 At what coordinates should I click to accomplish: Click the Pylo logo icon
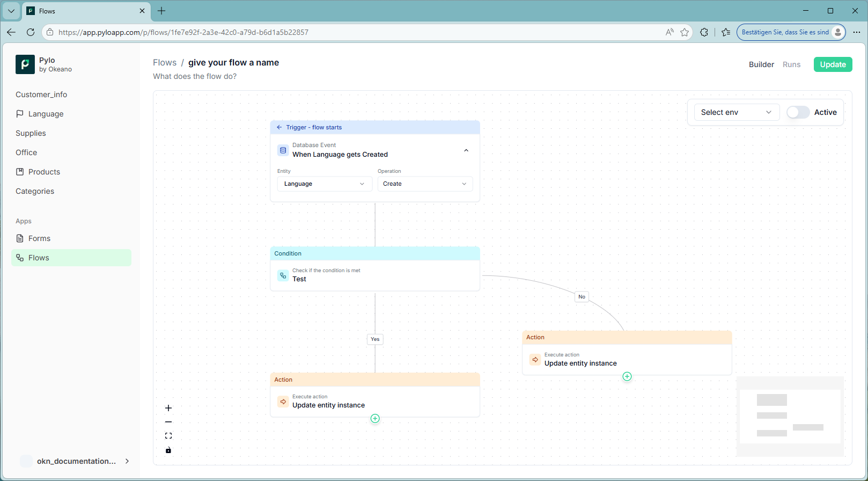(25, 64)
